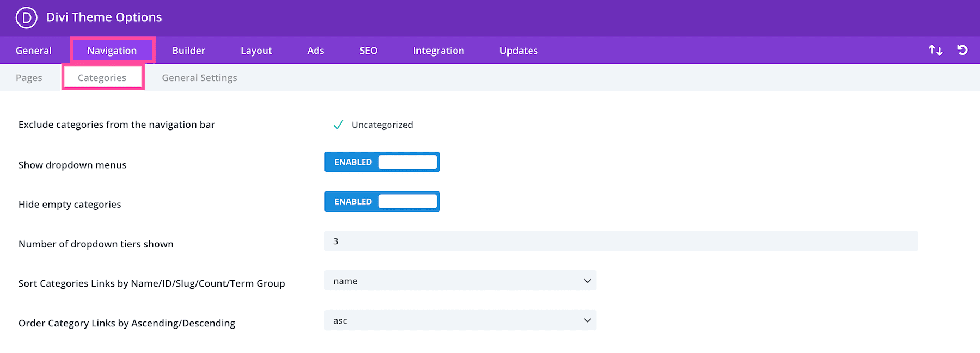Open the General Settings sub-tab
The width and height of the screenshot is (980, 353).
click(199, 78)
